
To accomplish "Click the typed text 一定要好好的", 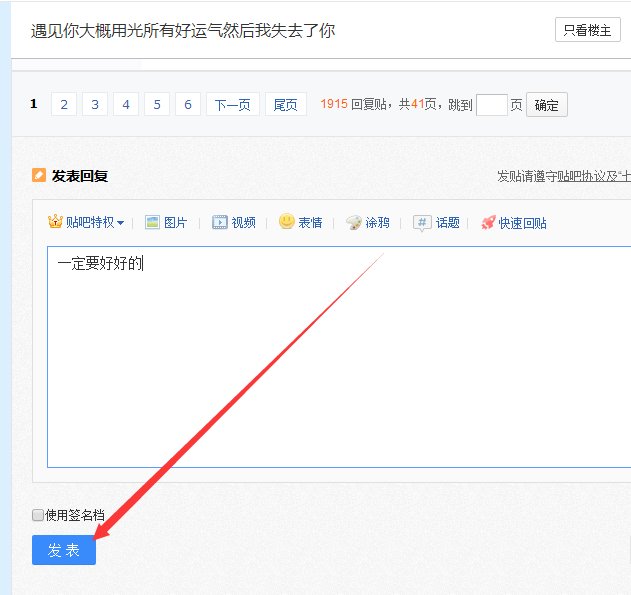I will tap(100, 264).
